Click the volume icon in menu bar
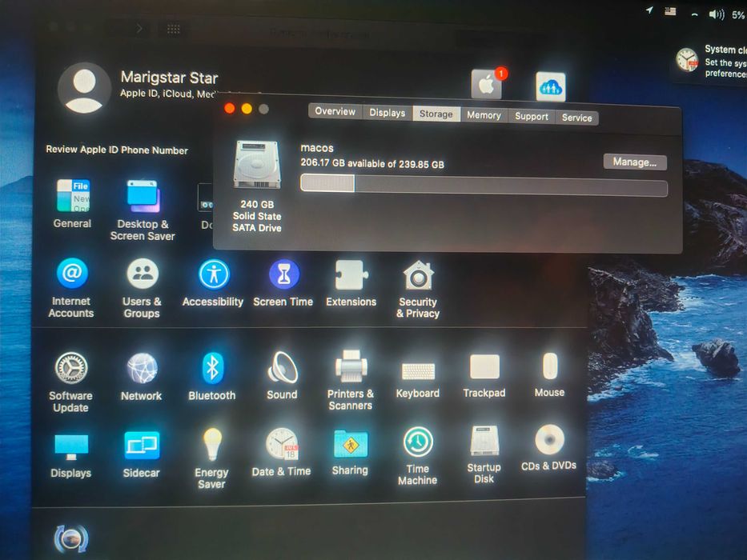This screenshot has height=560, width=747. [x=716, y=14]
